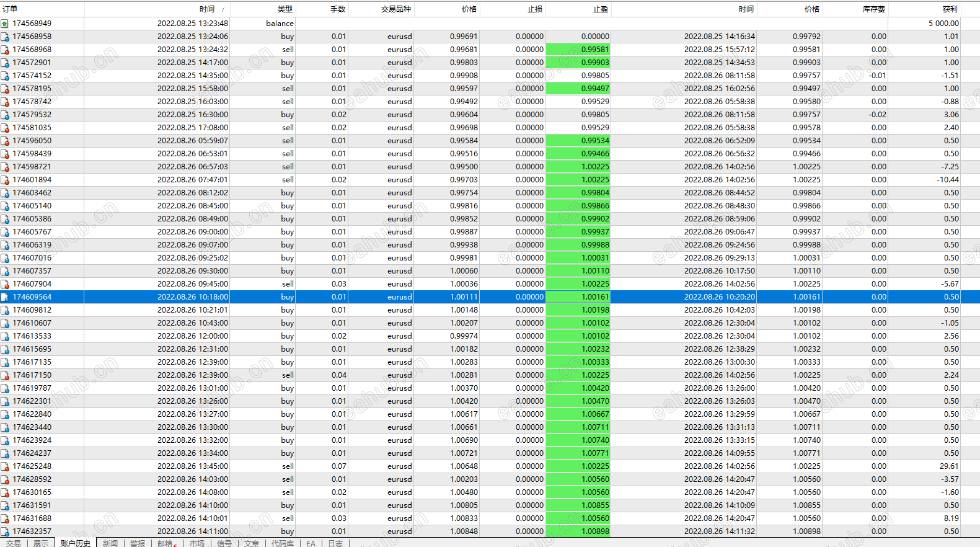Click the lot size cell 0.07

[338, 466]
